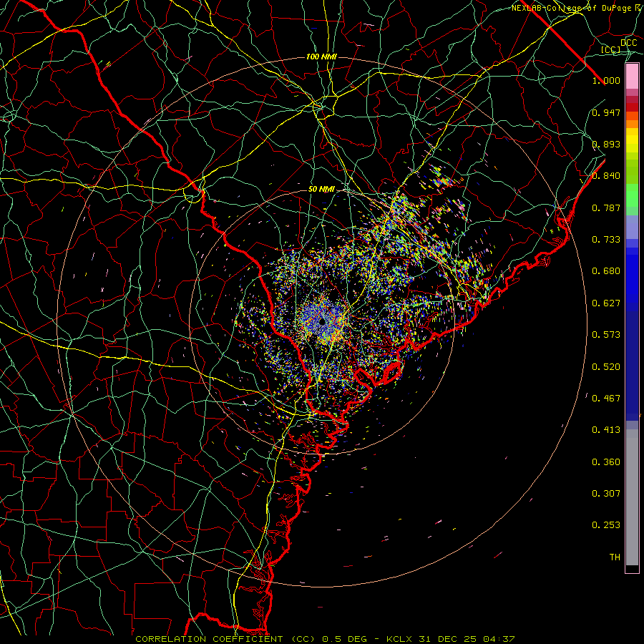This screenshot has width=644, height=644.
Task: Click the pink segment of the color bar
Action: tap(632, 76)
